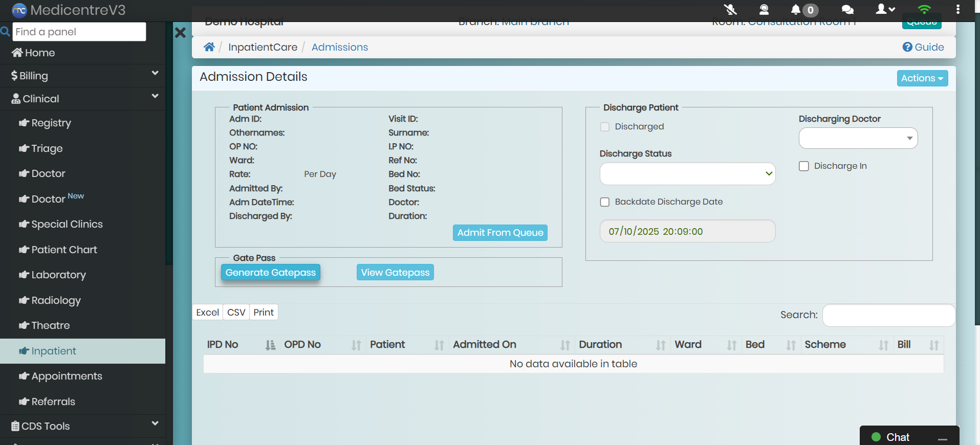Open the notifications bell

(x=796, y=10)
